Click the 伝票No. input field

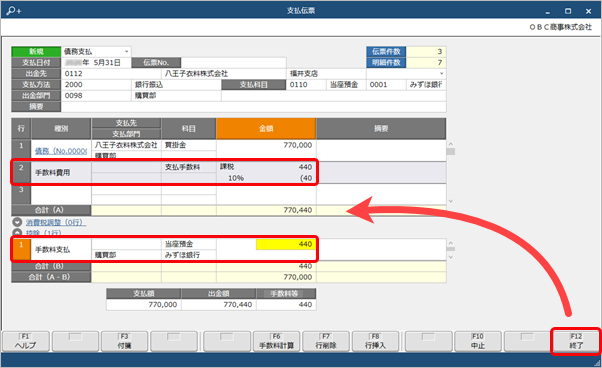click(233, 63)
